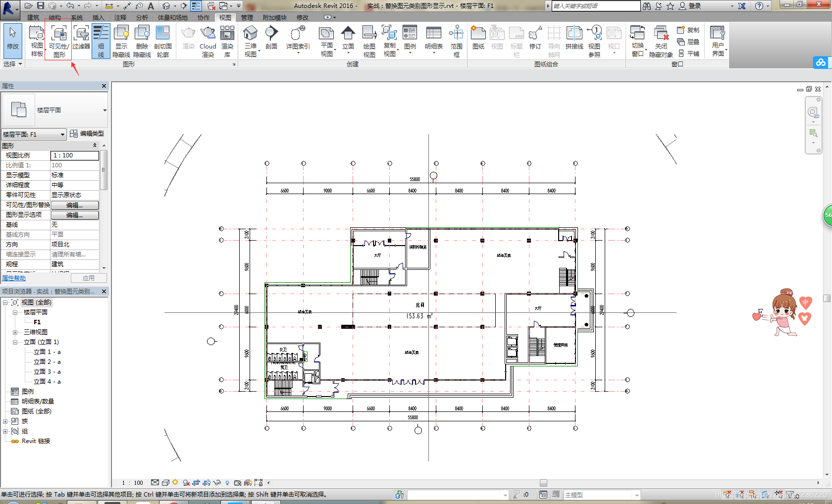The image size is (832, 504).
Task: Toggle Thin Lines (细线) in the ribbon
Action: [x=101, y=41]
